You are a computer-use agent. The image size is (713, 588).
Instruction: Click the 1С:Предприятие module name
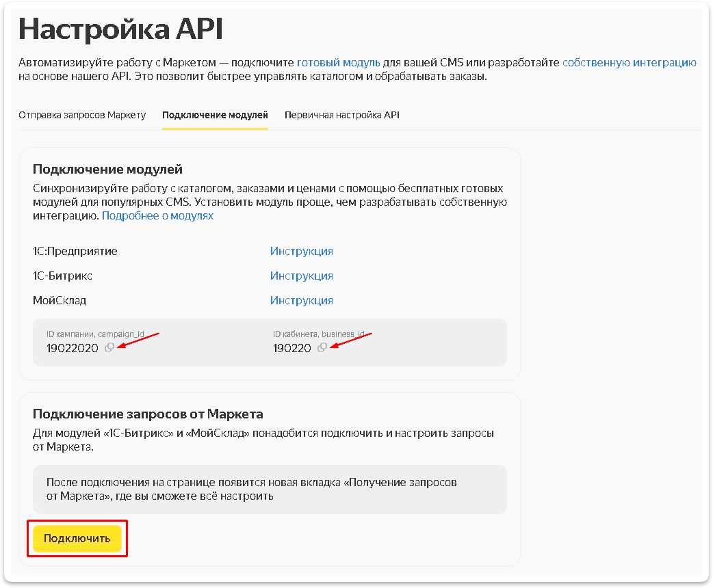click(75, 251)
